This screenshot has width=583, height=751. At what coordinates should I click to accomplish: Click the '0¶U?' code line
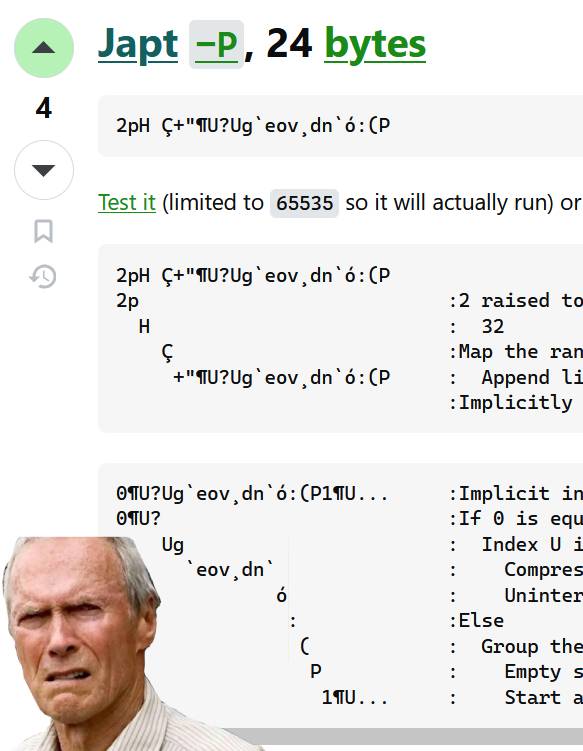tap(138, 519)
